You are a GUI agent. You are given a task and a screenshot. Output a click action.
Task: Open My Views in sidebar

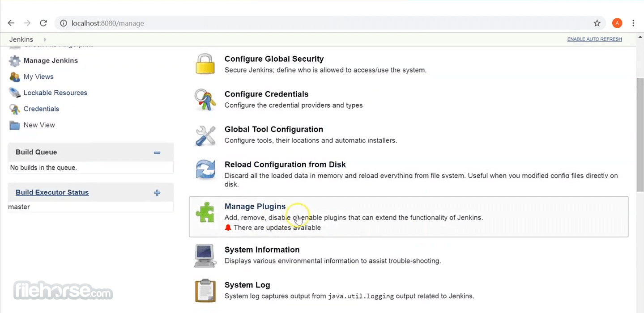click(x=38, y=77)
